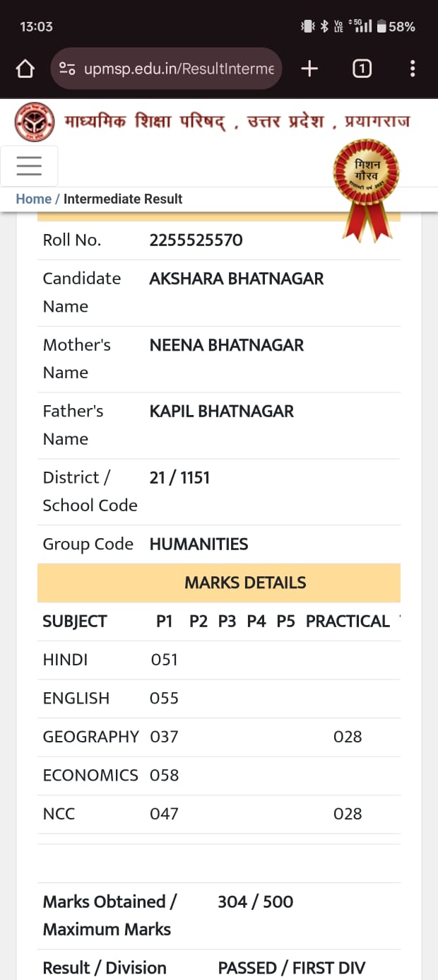Go to Home breadcrumb link
Screen dimensions: 438x980
click(34, 199)
